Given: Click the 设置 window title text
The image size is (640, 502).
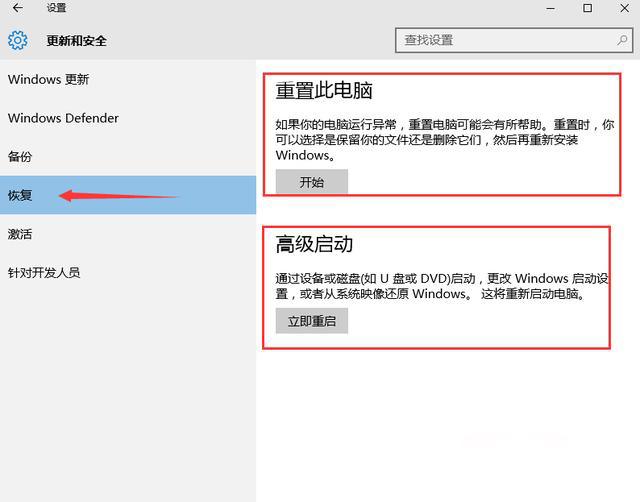Looking at the screenshot, I should (x=56, y=8).
